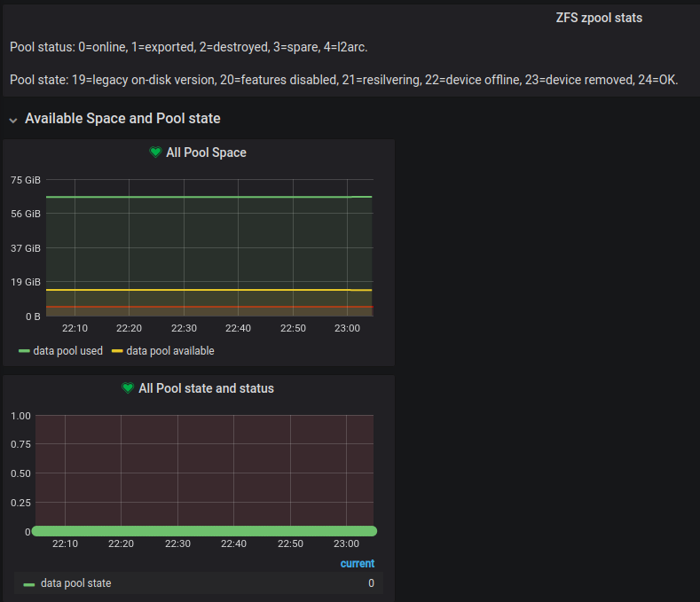Toggle the data pool state series label
Viewport: 700px width, 602px height.
pyautogui.click(x=75, y=583)
